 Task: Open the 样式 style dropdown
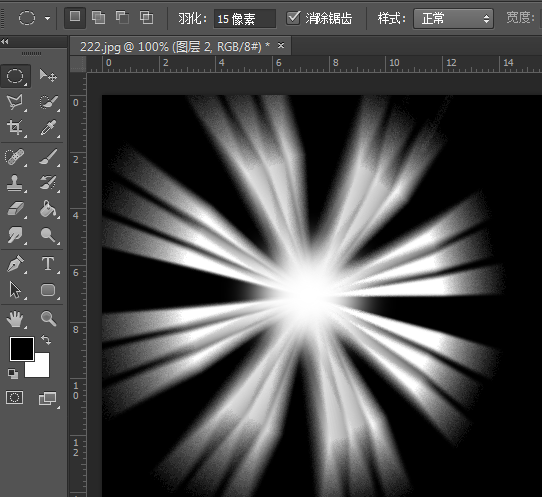point(453,19)
